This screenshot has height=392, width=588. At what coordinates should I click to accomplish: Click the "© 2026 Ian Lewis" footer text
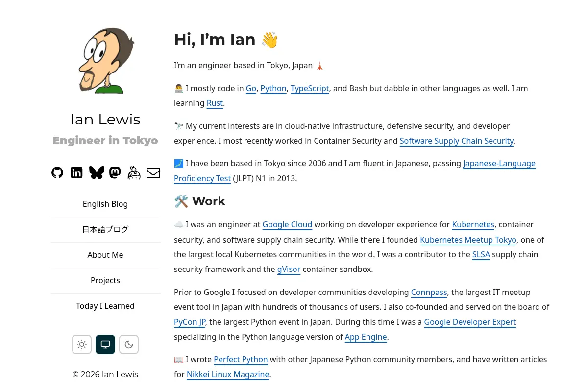pos(105,375)
